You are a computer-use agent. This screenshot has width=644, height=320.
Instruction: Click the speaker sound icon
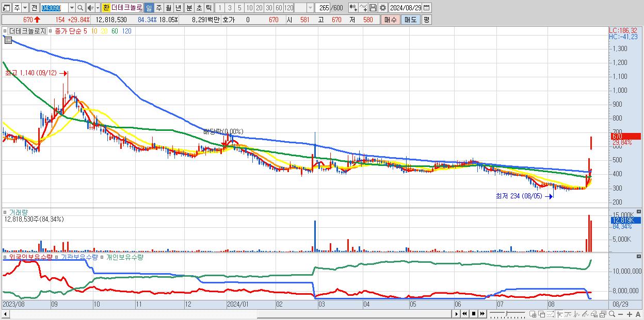pyautogui.click(x=90, y=8)
